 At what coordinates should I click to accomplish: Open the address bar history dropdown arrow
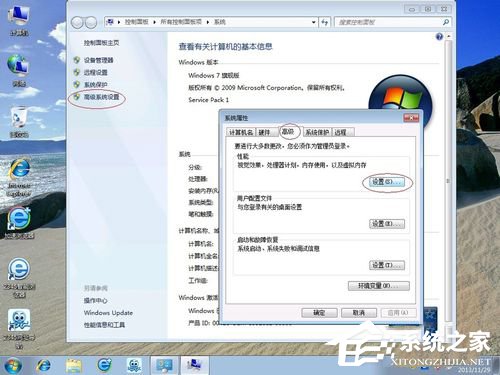tap(314, 22)
